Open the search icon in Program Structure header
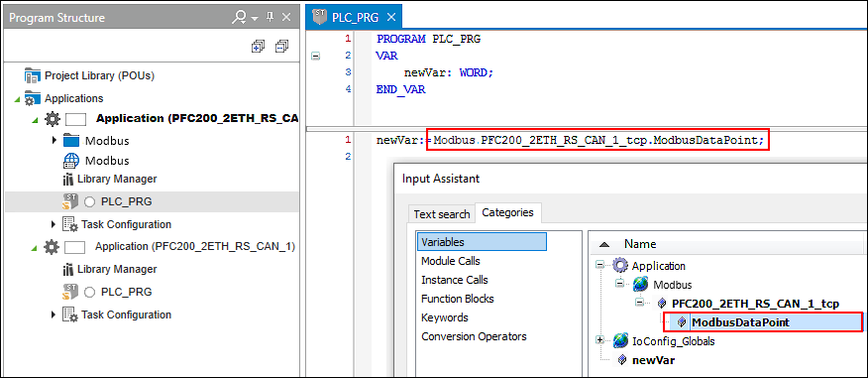 tap(239, 18)
